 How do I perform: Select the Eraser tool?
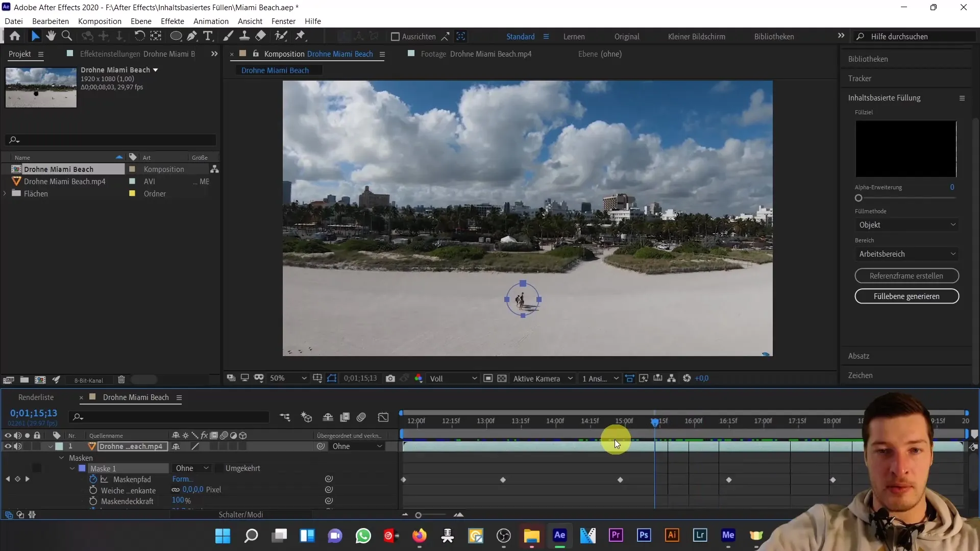[x=261, y=36]
